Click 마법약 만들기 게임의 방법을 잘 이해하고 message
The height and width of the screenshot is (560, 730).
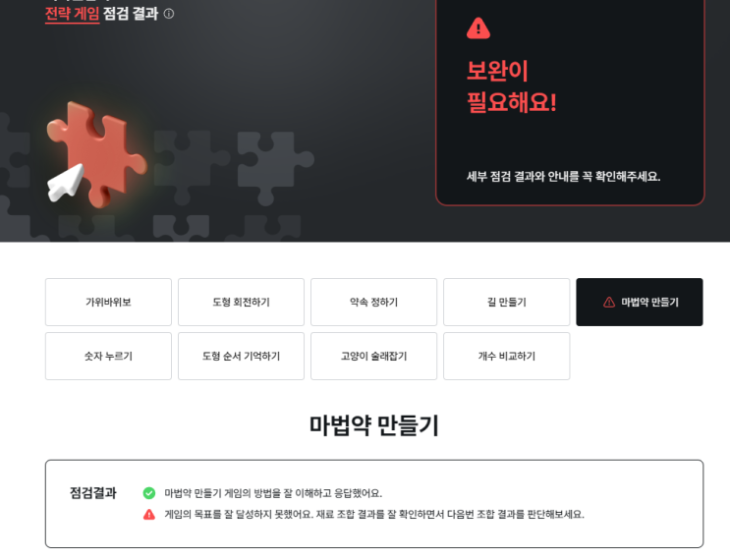pos(273,493)
